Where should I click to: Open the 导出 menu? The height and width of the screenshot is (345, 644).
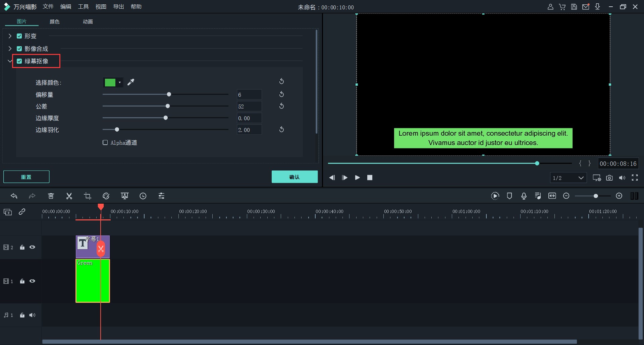click(x=118, y=7)
